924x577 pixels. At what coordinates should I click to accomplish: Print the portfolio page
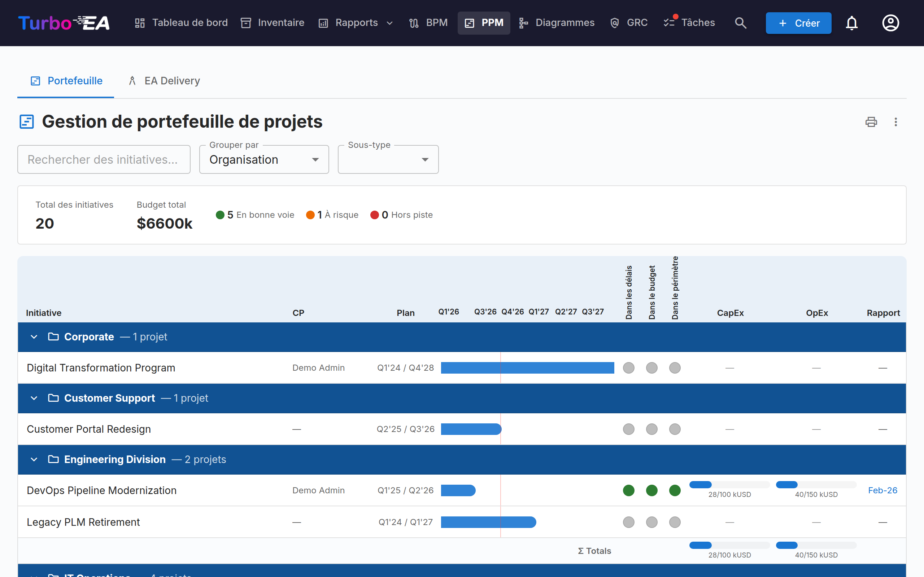click(871, 122)
